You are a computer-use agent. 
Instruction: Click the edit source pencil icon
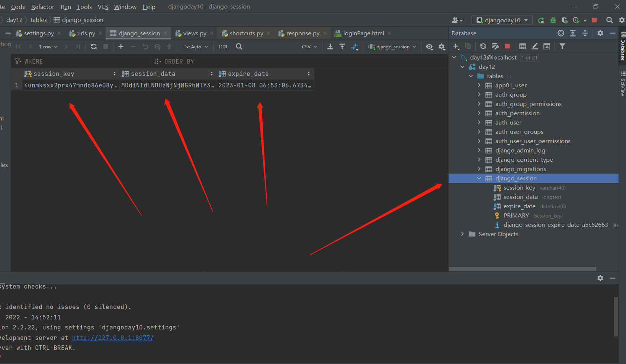[534, 46]
